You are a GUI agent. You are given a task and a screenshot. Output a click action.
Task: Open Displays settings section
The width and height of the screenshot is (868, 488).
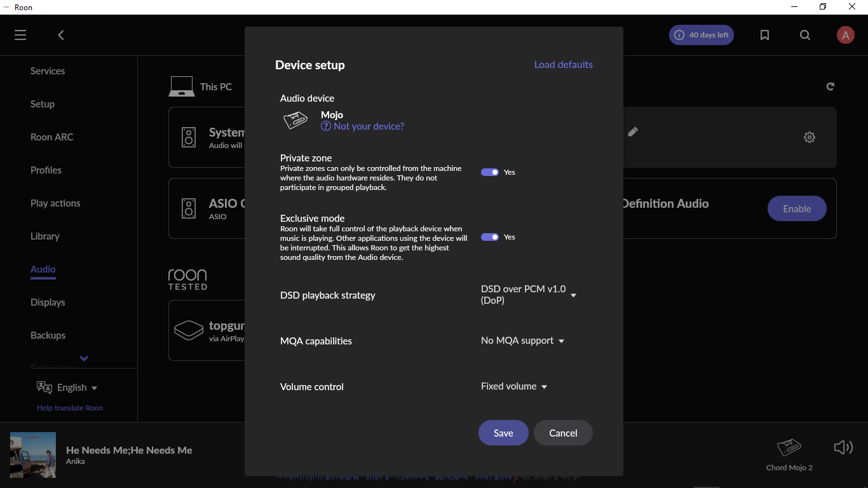pos(48,302)
